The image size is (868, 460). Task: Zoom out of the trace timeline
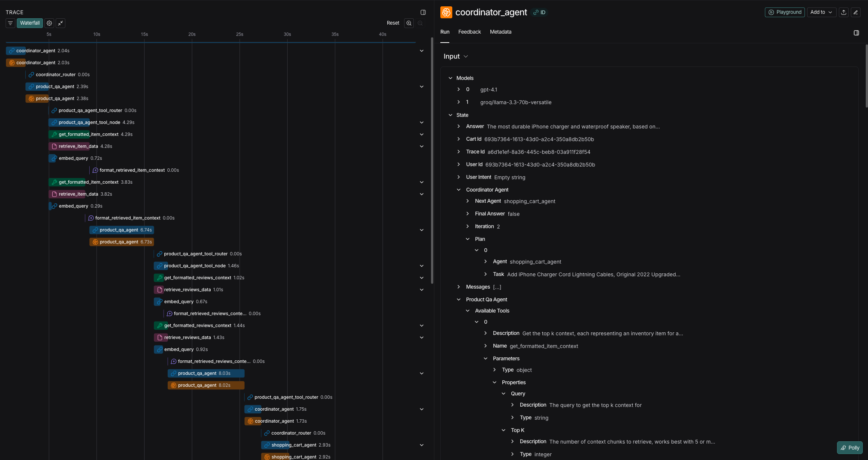tap(420, 23)
